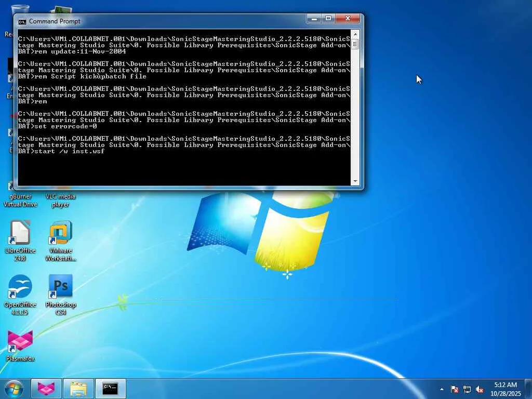The height and width of the screenshot is (399, 532).
Task: Click the 'start /w inst.wsf' command line
Action: click(70, 151)
